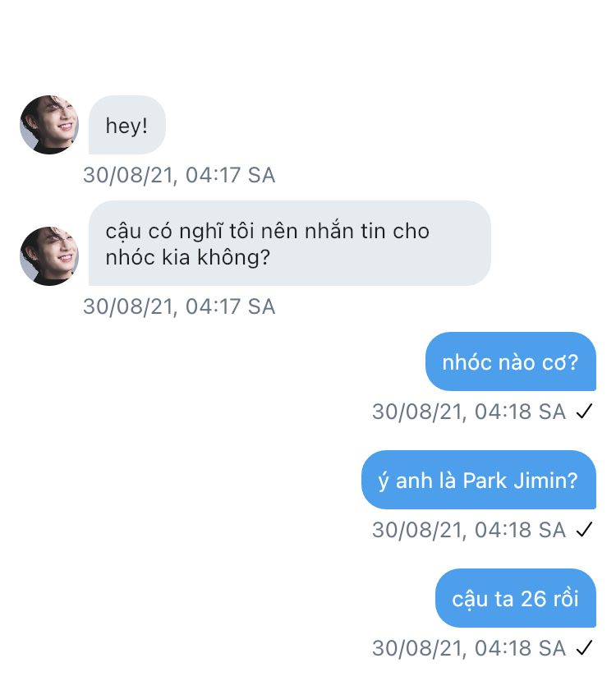Click the checkmark under the "Park Jimin" message
This screenshot has height=695, width=616.
pyautogui.click(x=584, y=530)
